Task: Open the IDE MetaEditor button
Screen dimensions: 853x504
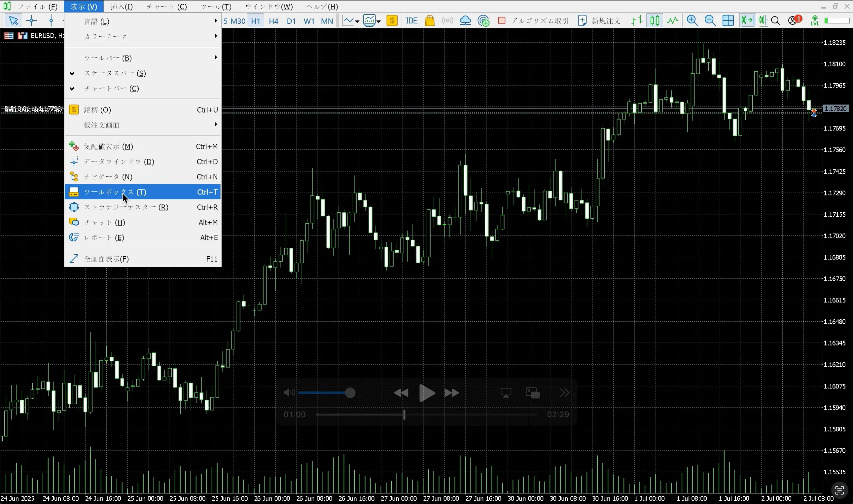Action: coord(412,21)
